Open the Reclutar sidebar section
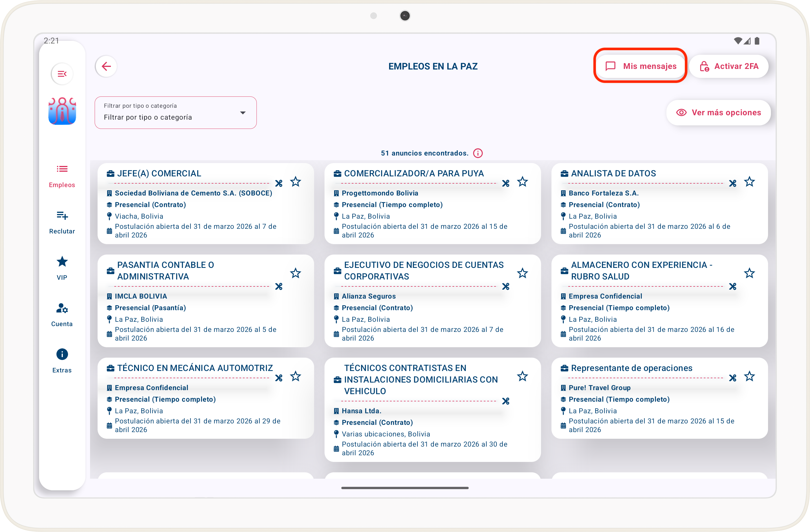Image resolution: width=810 pixels, height=532 pixels. (x=62, y=222)
